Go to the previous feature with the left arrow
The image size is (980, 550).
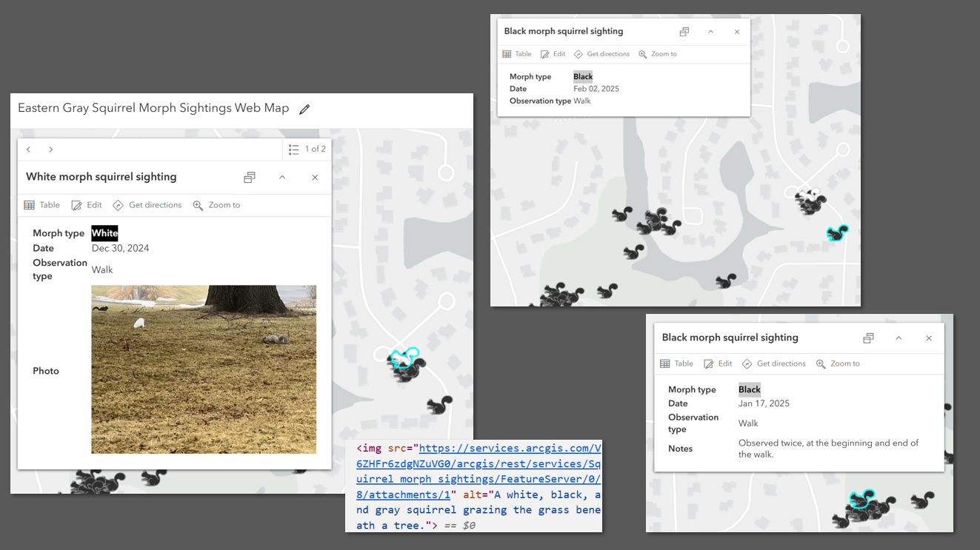pos(28,149)
